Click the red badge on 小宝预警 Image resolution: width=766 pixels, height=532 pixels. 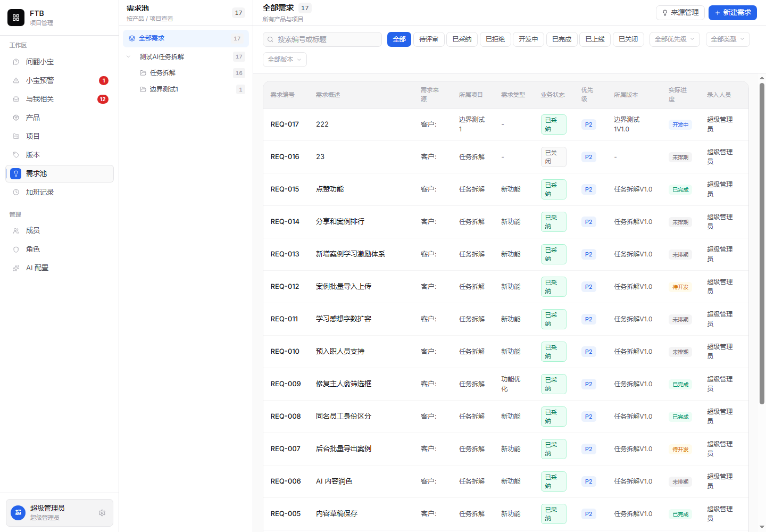[x=104, y=80]
